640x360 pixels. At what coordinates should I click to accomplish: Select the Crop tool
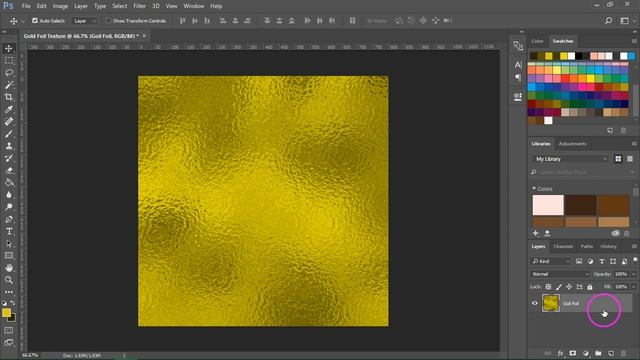click(x=9, y=97)
